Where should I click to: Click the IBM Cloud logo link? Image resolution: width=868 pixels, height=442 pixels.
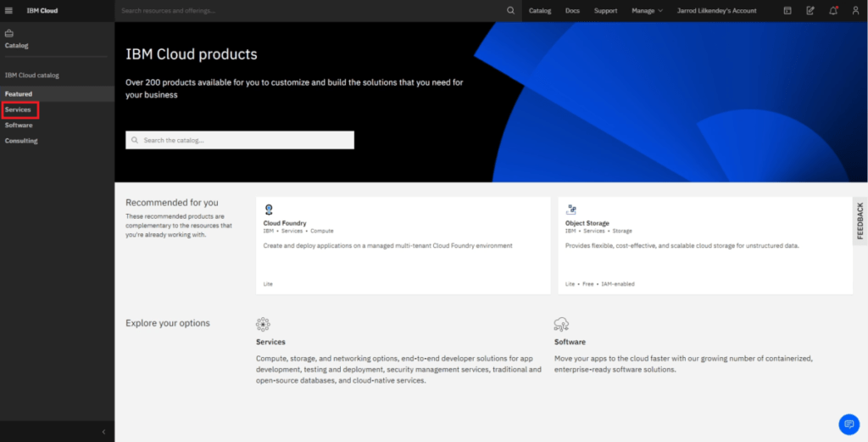tap(42, 10)
